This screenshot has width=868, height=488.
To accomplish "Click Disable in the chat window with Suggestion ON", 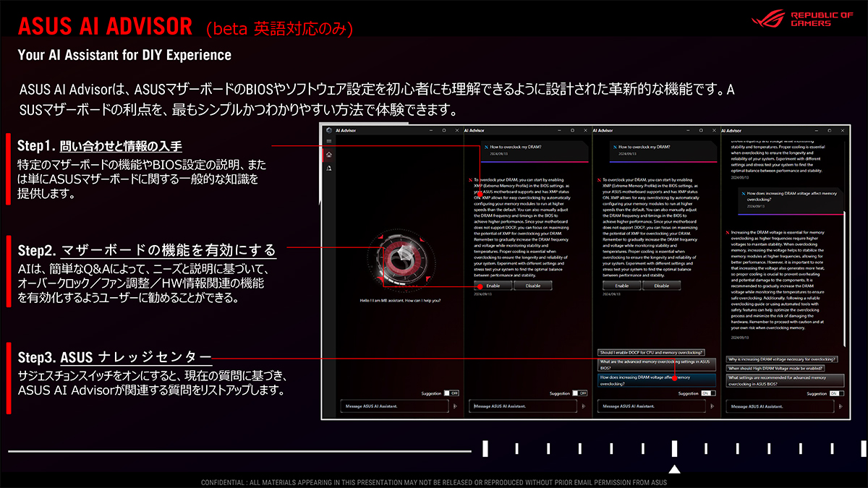I will click(661, 286).
